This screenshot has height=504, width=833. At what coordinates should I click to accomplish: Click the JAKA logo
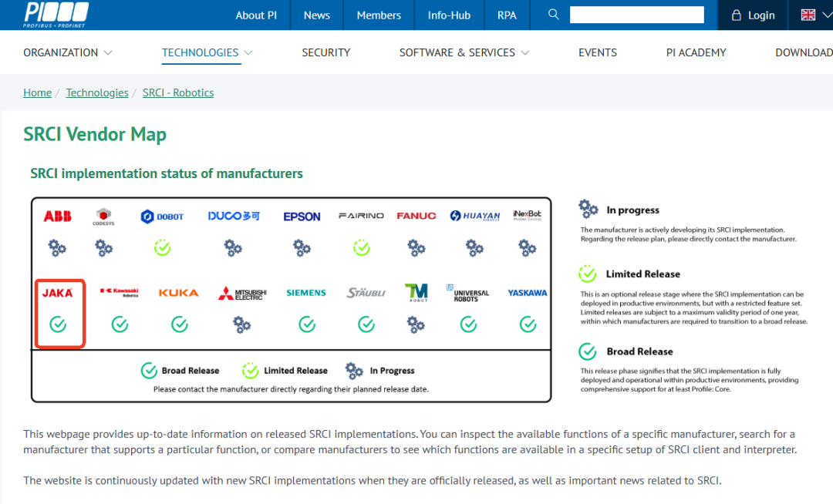tap(57, 293)
